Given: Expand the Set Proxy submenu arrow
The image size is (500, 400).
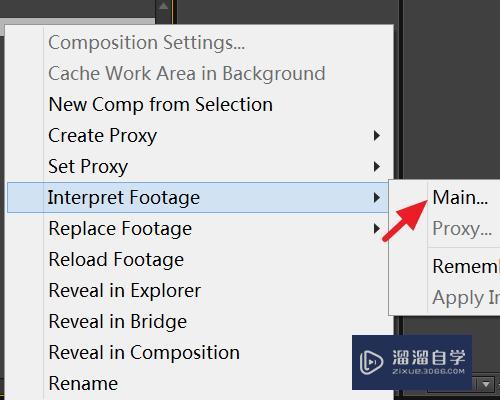Looking at the screenshot, I should pyautogui.click(x=377, y=166).
